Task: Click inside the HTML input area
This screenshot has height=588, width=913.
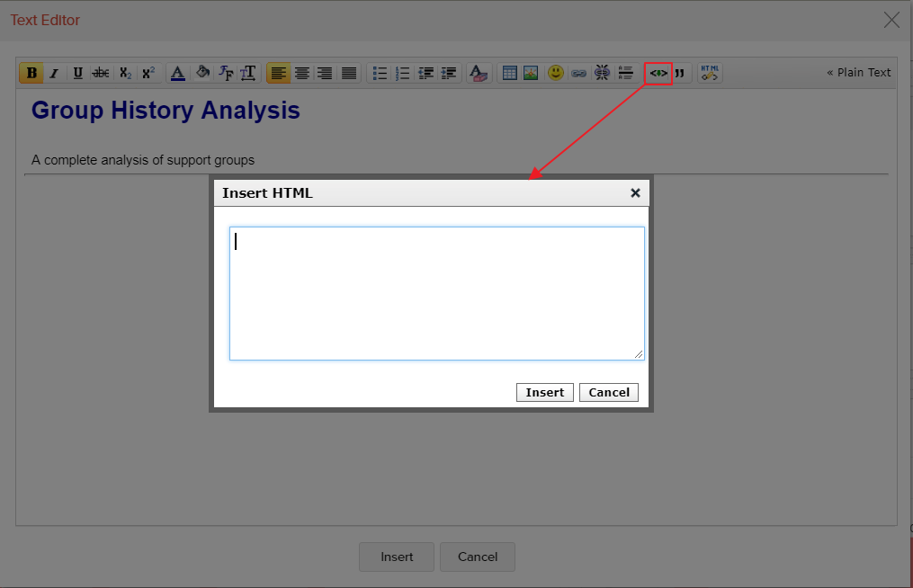Action: tap(436, 292)
